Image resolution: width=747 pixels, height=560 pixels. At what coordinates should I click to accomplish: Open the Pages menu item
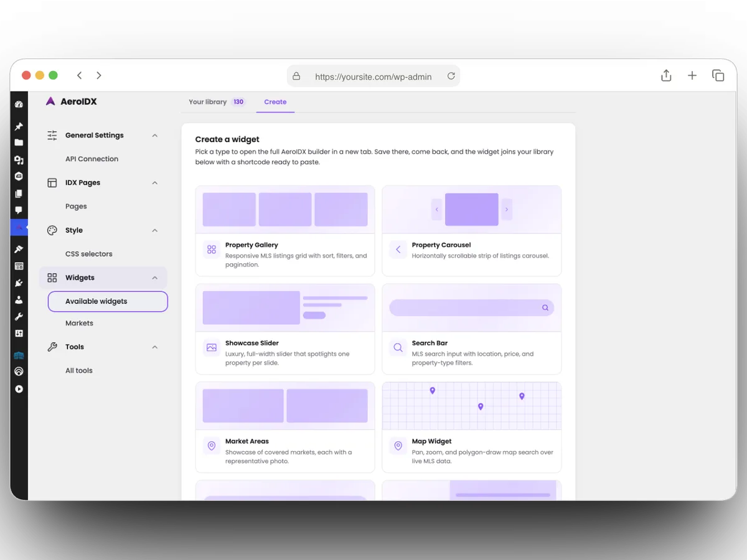76,206
